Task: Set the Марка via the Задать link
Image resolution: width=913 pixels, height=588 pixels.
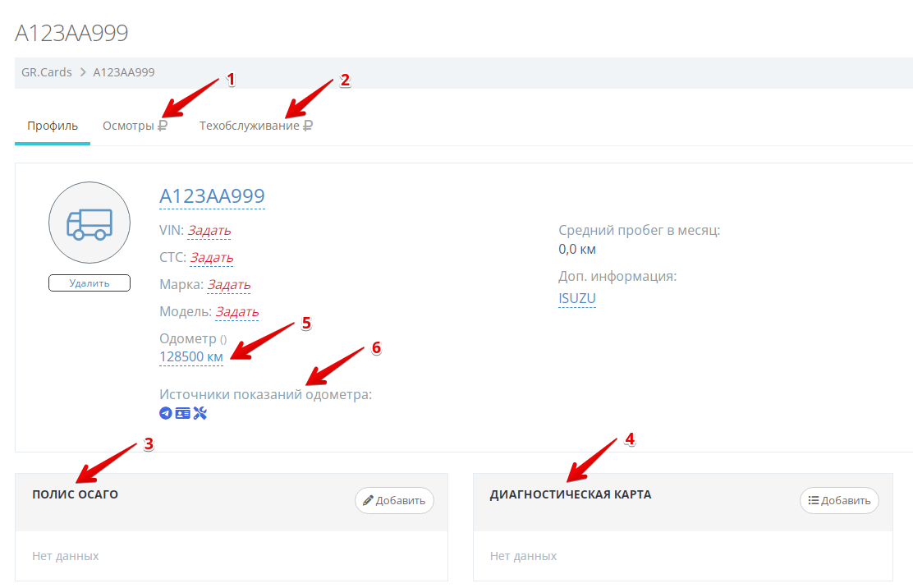Action: click(228, 285)
